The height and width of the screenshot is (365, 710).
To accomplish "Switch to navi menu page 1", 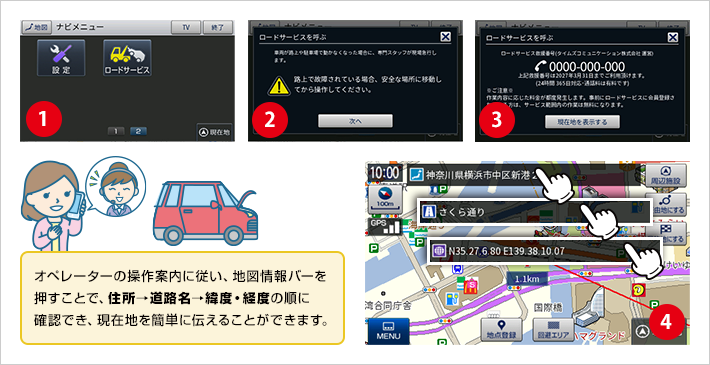I will coord(116,131).
